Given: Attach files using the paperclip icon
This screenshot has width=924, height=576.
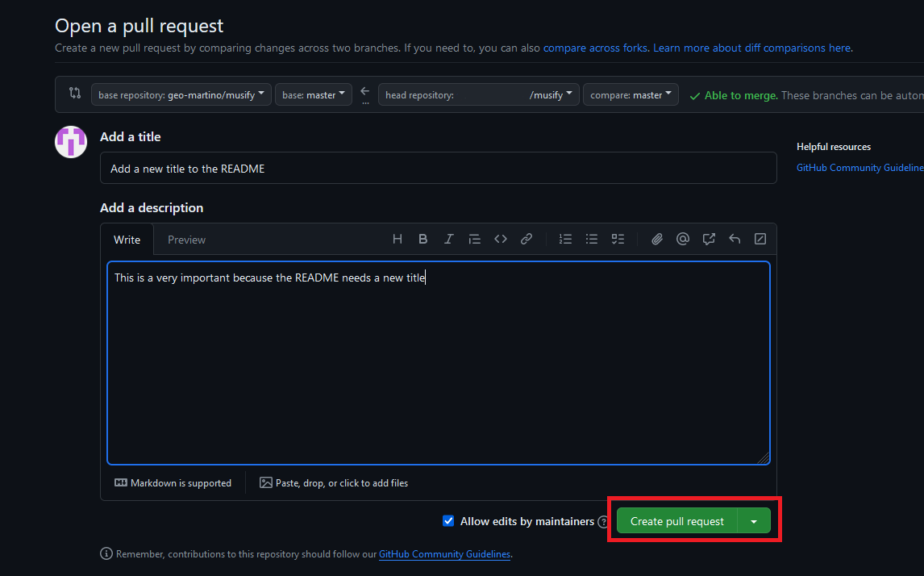Looking at the screenshot, I should (x=657, y=239).
